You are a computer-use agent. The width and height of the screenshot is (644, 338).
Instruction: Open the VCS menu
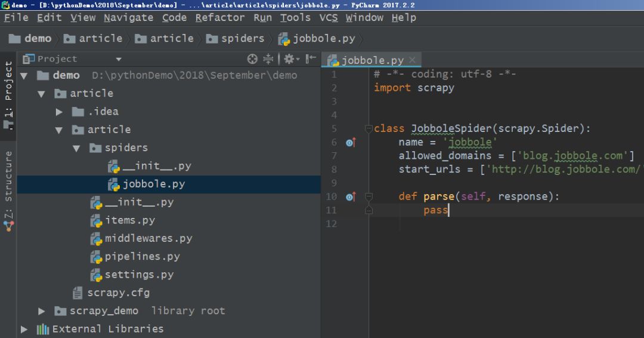pyautogui.click(x=329, y=18)
